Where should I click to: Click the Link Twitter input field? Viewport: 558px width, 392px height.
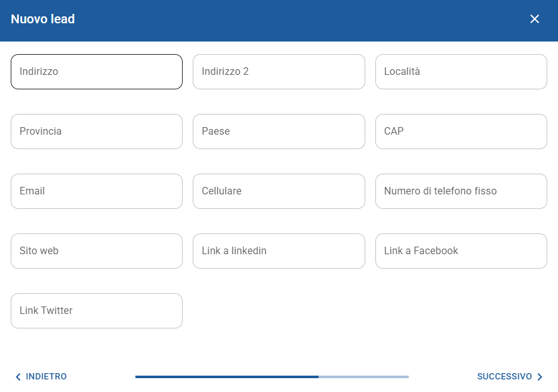pos(96,311)
